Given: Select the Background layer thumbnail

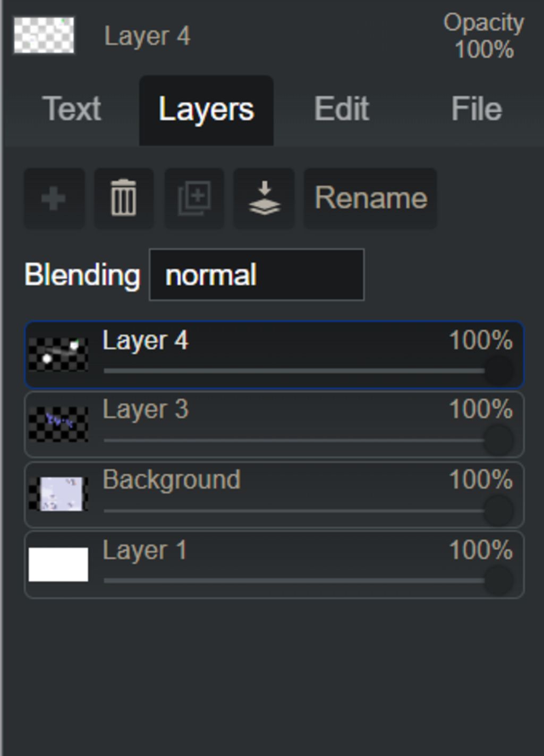Looking at the screenshot, I should 58,494.
